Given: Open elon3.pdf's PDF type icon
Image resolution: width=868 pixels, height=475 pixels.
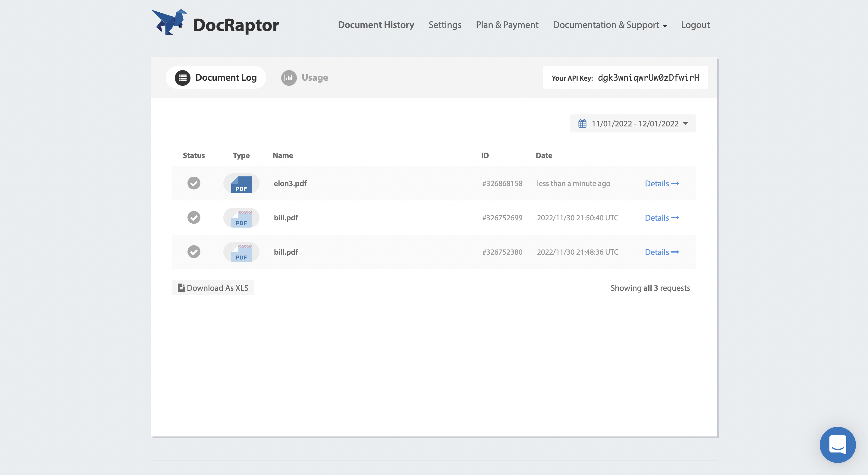Looking at the screenshot, I should pos(241,184).
